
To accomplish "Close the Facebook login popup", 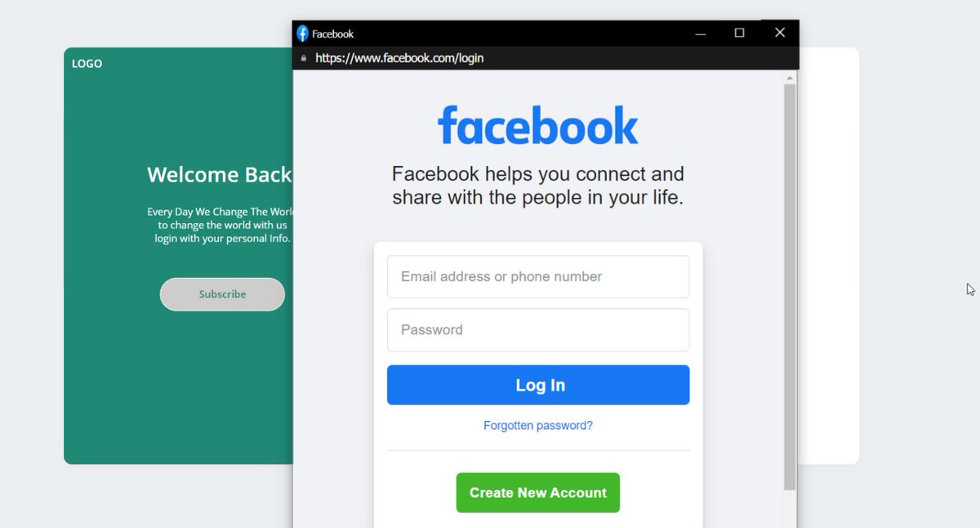I will click(x=779, y=33).
